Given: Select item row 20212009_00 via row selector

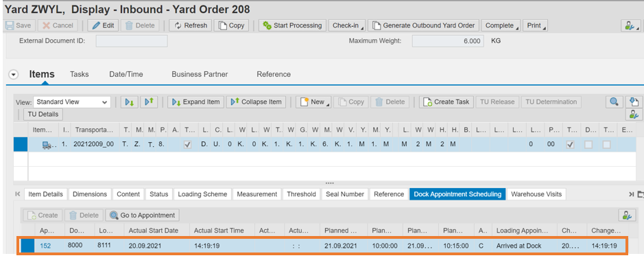Looking at the screenshot, I should coord(21,145).
